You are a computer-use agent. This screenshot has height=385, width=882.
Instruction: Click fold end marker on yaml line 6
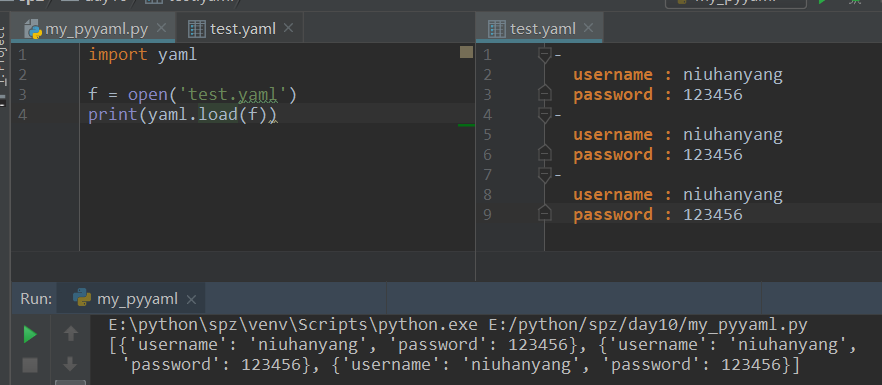click(x=544, y=154)
